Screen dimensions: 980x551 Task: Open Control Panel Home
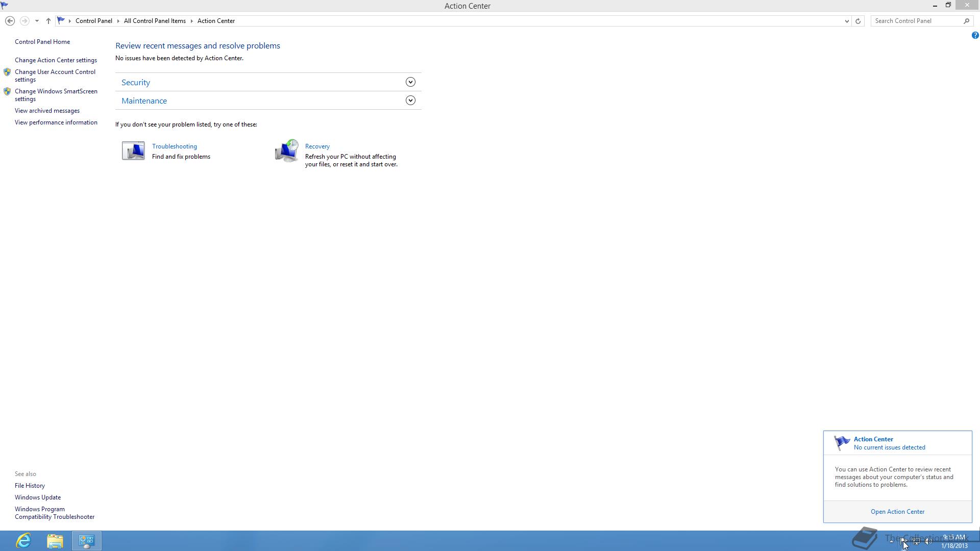click(x=42, y=42)
